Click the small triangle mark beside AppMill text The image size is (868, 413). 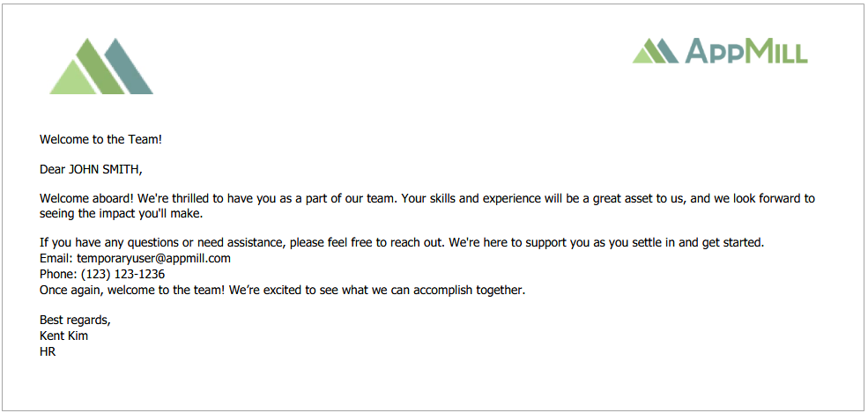coord(656,51)
